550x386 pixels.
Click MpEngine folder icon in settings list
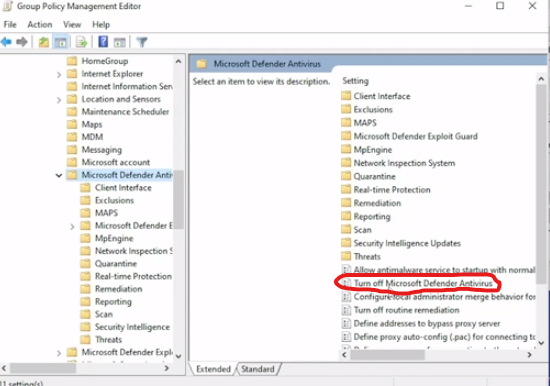[x=346, y=149]
